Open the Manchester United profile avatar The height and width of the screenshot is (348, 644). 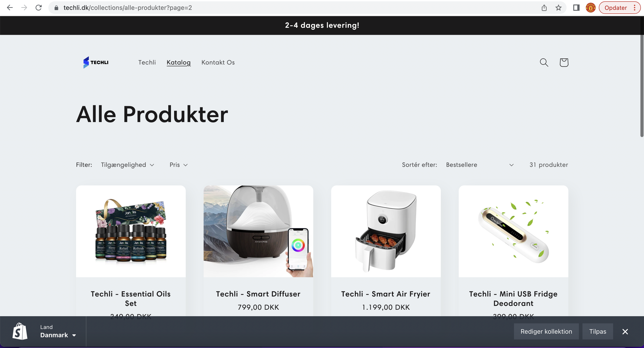(x=591, y=8)
